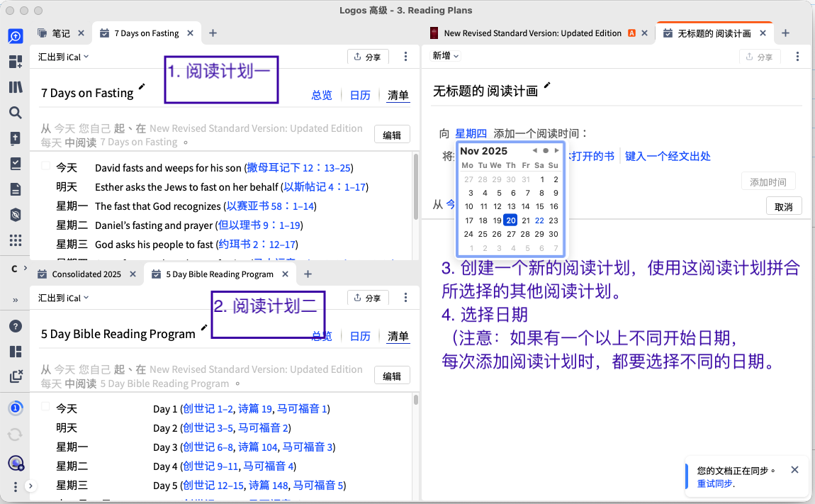
Task: Open the 撒母耳记下 12:13–25 reference link
Action: 299,168
